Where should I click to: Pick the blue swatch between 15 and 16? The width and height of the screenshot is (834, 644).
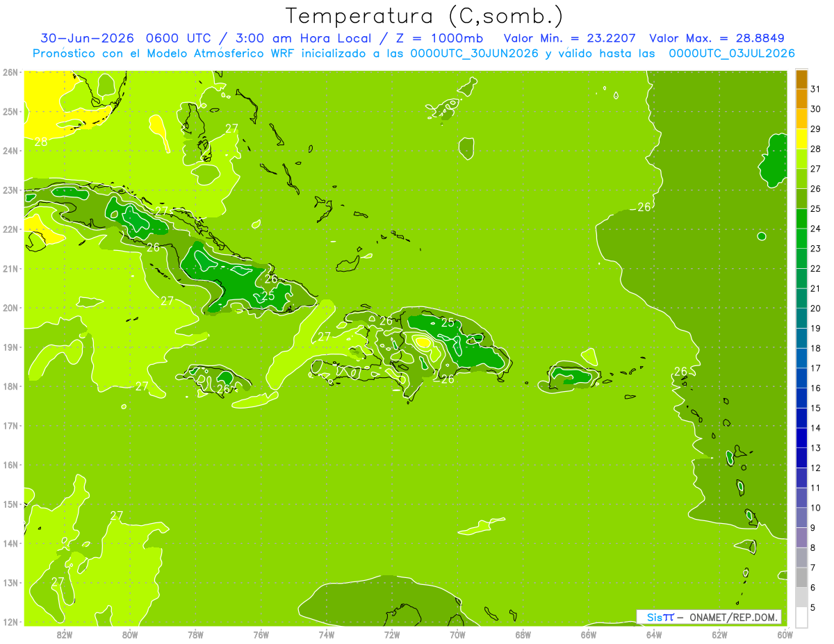(x=801, y=398)
